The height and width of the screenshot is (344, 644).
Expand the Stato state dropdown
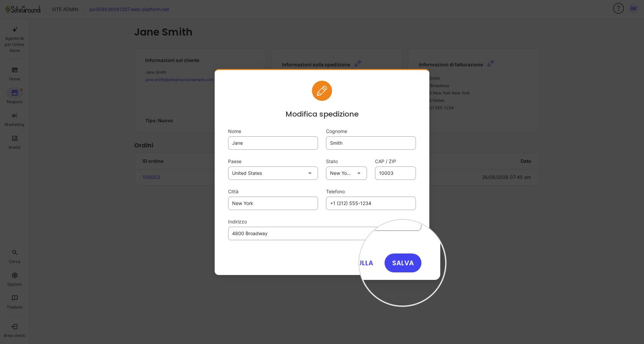click(346, 173)
